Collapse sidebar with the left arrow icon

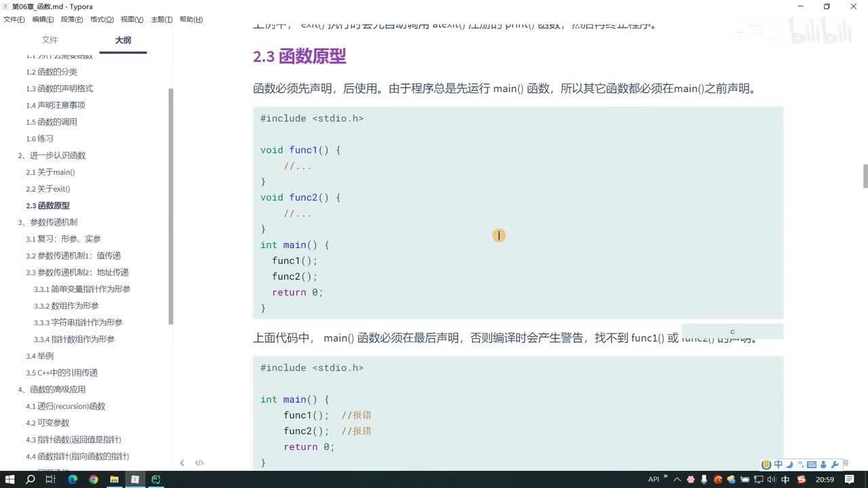click(182, 463)
